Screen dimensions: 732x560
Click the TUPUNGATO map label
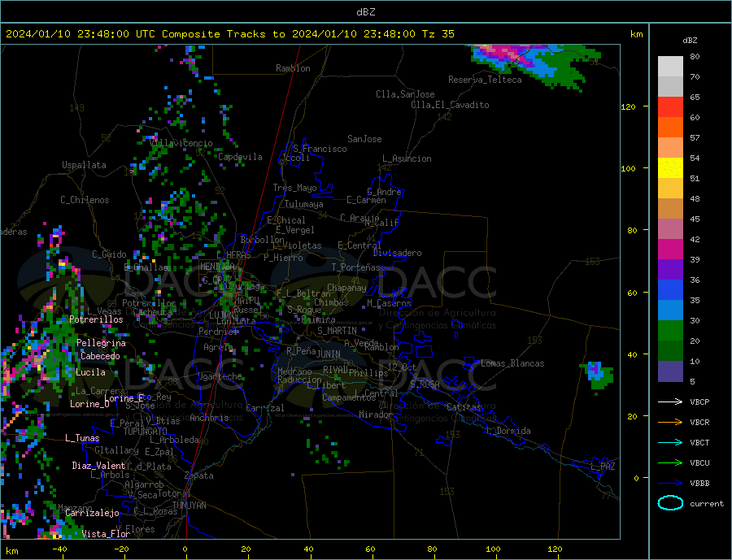146,432
